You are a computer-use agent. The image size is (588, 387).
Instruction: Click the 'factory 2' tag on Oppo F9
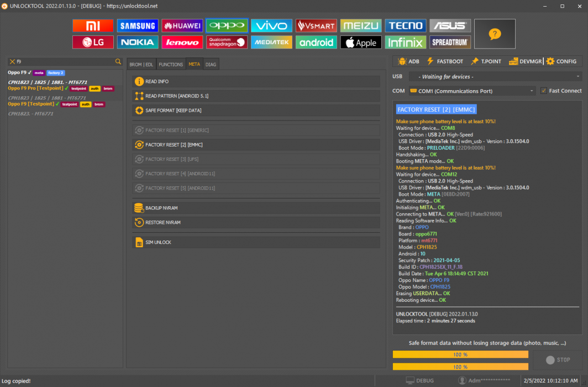pos(55,73)
